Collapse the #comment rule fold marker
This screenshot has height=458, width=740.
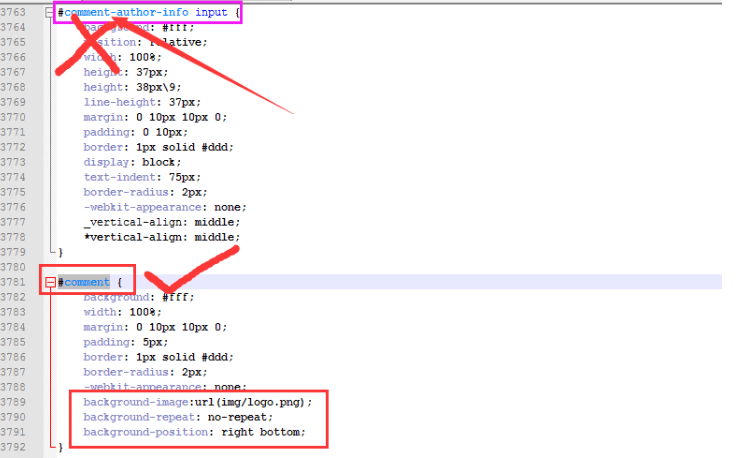click(x=49, y=283)
